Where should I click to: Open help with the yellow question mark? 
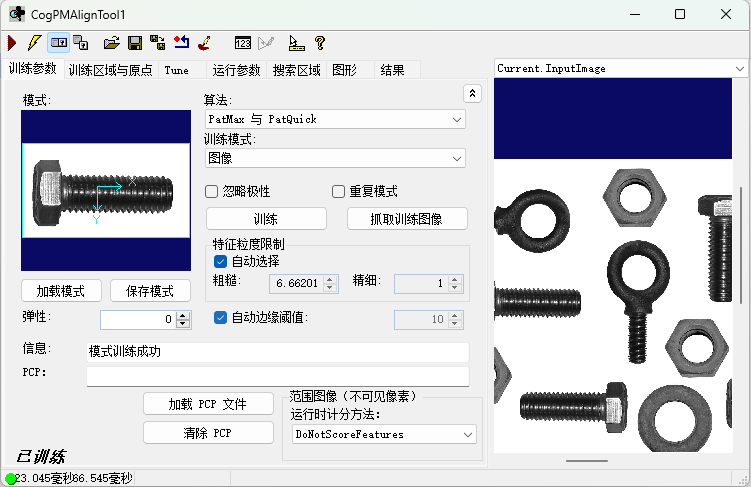coord(320,43)
